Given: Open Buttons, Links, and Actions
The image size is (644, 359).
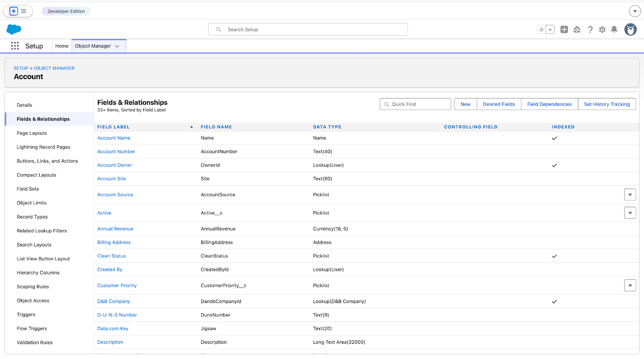Looking at the screenshot, I should click(x=47, y=161).
